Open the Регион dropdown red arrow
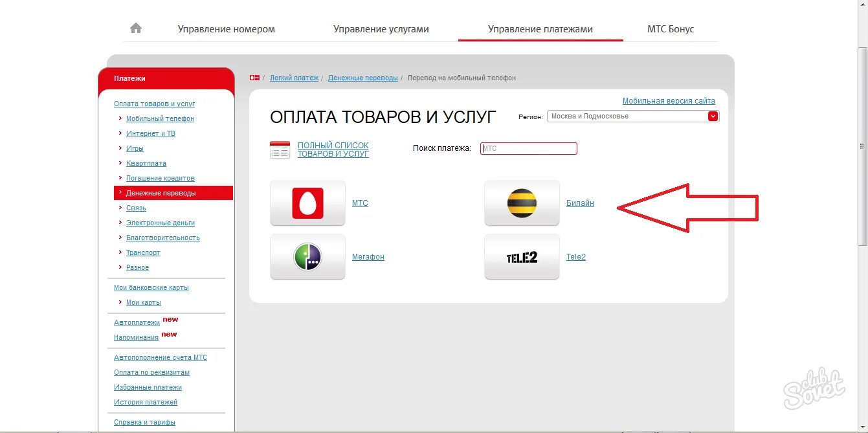The width and height of the screenshot is (868, 433). point(713,117)
